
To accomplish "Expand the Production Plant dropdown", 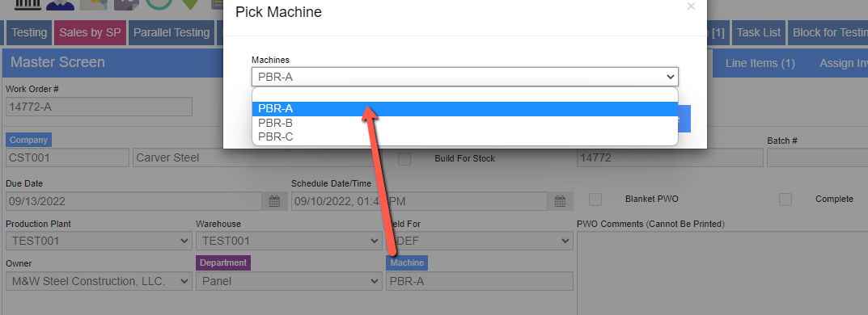I will pyautogui.click(x=99, y=241).
